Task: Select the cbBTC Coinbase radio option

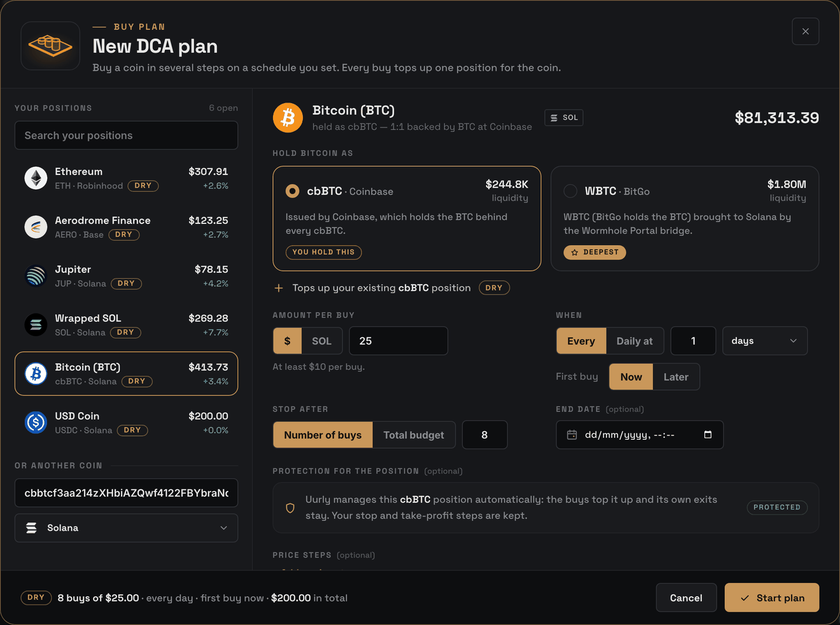Action: [293, 191]
